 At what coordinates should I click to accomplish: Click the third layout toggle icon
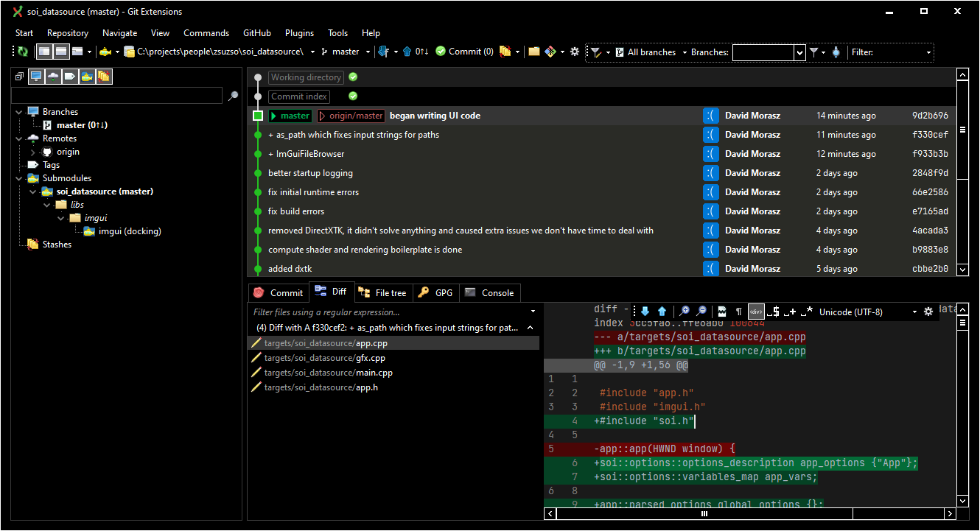pyautogui.click(x=77, y=52)
